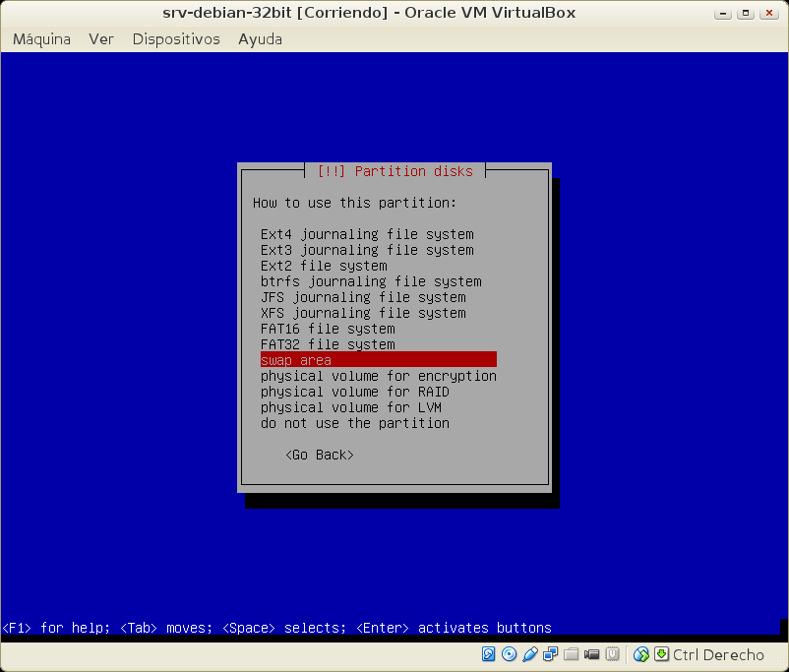Click the optical disc (CD) status icon

tap(509, 654)
